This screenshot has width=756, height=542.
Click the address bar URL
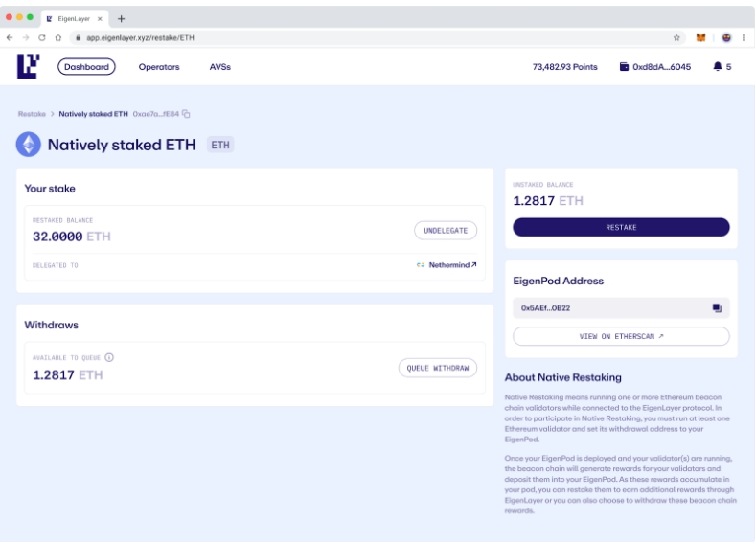(x=140, y=37)
